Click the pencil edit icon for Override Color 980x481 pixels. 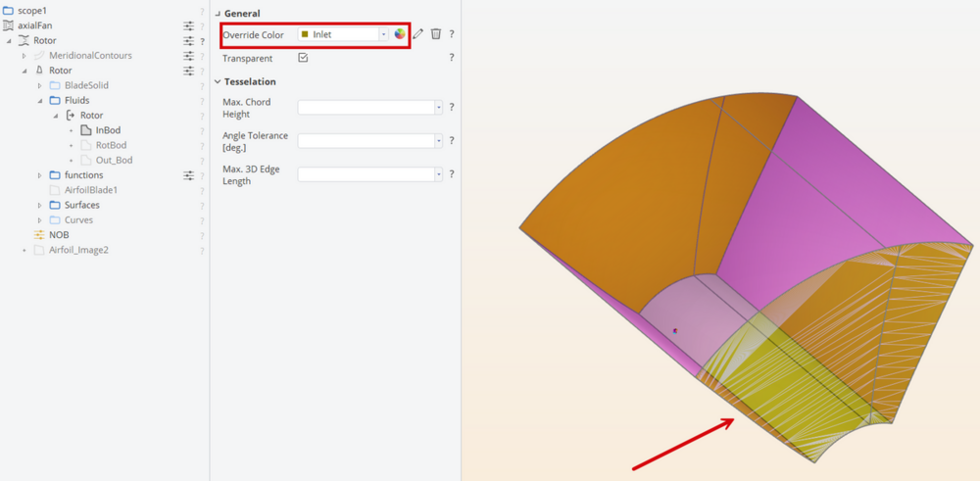418,33
